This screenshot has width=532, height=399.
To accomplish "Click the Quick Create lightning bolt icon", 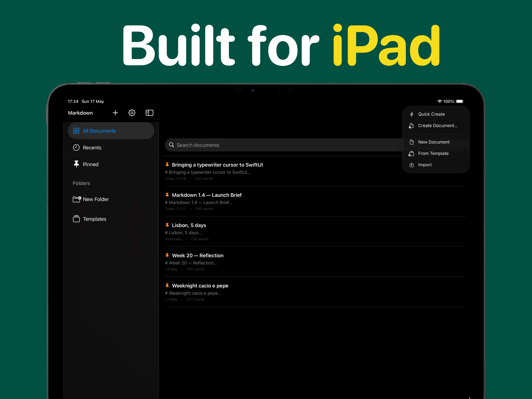I will click(411, 114).
